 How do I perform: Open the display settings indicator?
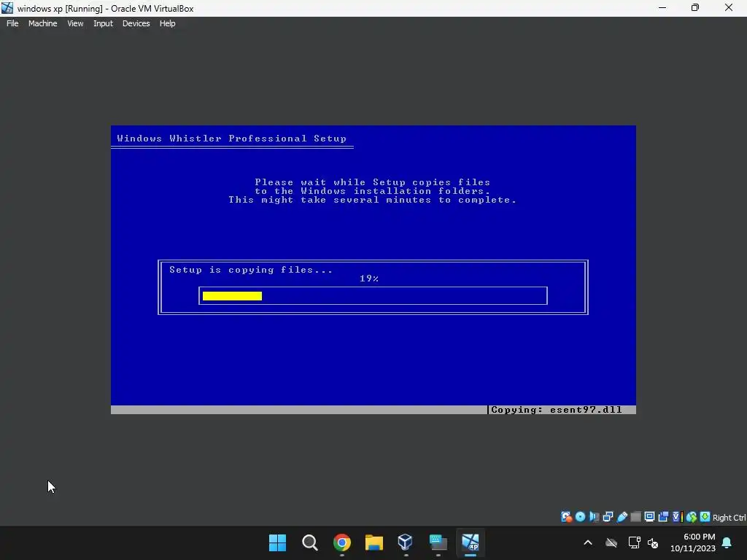649,517
